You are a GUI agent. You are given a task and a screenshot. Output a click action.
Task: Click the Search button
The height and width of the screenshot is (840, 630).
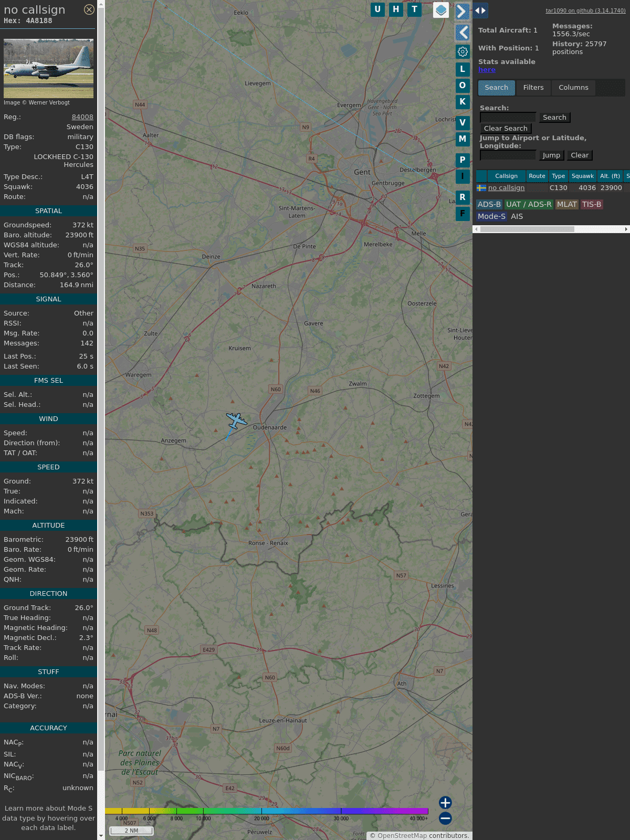point(554,118)
